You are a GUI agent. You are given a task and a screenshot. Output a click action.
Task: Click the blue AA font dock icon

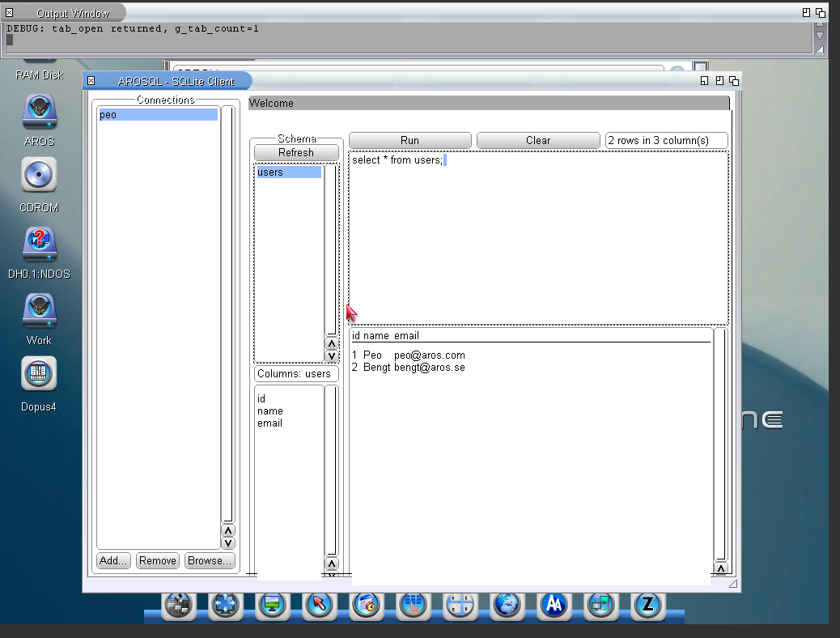click(x=554, y=606)
